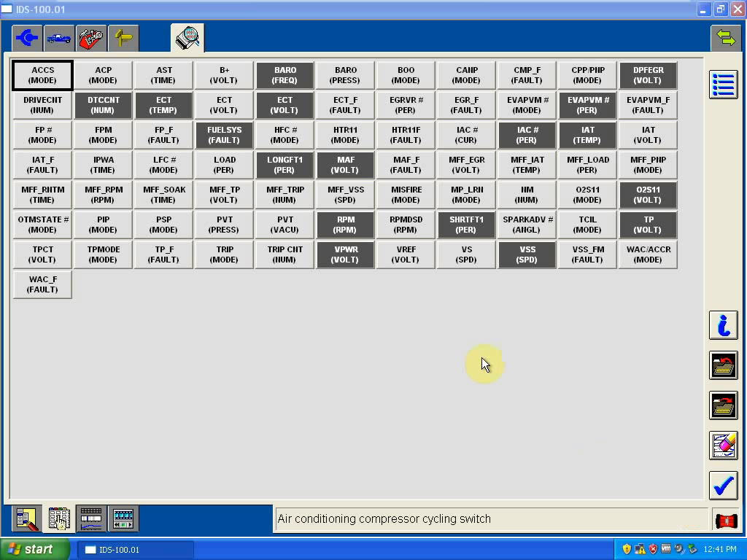Click the red shield tray icon
Viewport: 747px width, 560px height.
[x=653, y=549]
